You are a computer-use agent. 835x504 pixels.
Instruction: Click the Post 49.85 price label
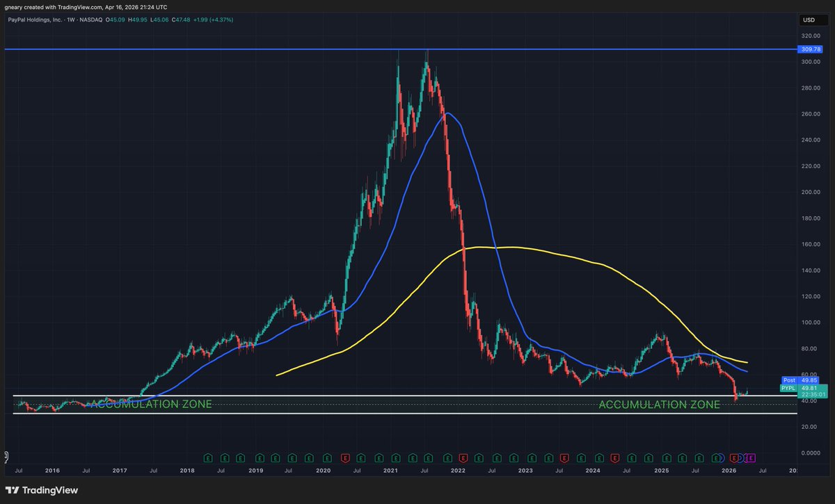pyautogui.click(x=802, y=380)
